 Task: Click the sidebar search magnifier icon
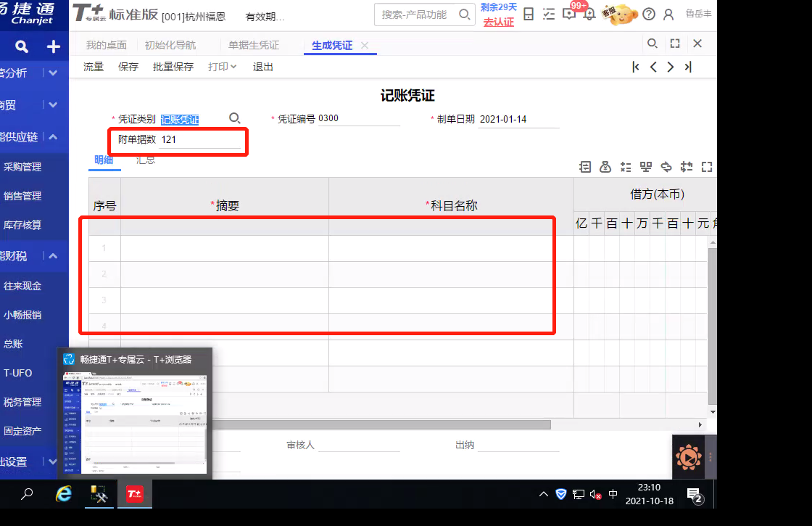click(x=21, y=46)
